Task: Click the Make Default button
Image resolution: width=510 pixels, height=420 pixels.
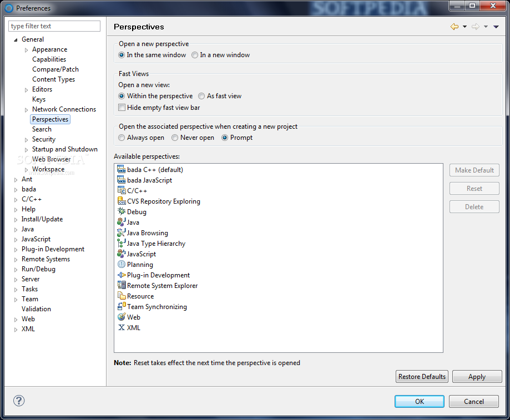Action: coord(474,170)
